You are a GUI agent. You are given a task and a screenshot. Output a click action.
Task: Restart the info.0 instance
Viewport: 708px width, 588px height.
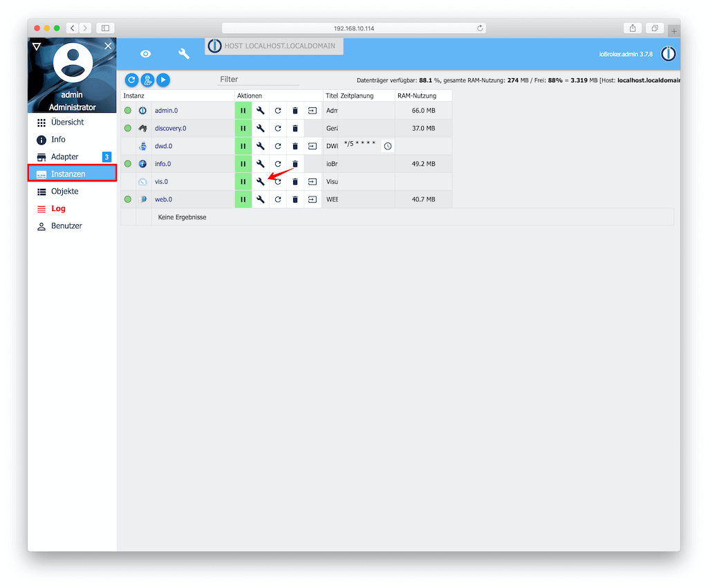click(278, 163)
